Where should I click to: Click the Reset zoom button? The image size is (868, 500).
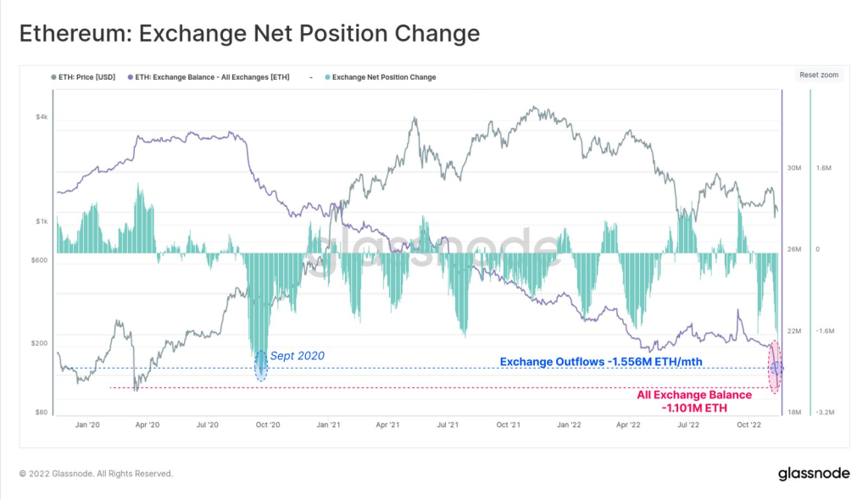click(818, 75)
